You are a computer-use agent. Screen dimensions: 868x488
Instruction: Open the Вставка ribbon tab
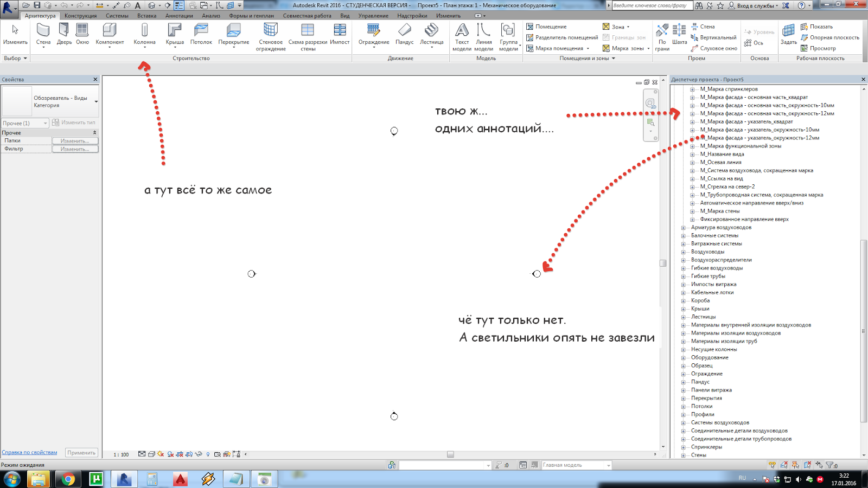coord(146,16)
